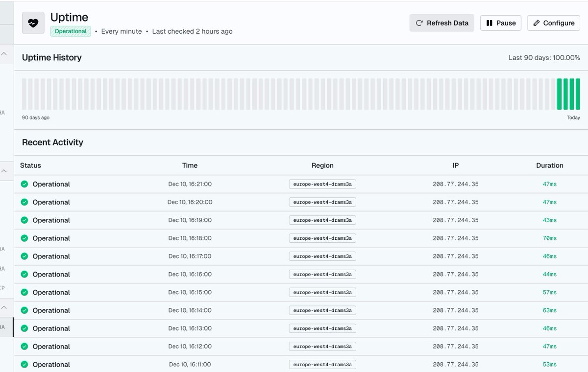Click green check icon for 16:12:00 row
The image size is (588, 372).
pyautogui.click(x=24, y=347)
